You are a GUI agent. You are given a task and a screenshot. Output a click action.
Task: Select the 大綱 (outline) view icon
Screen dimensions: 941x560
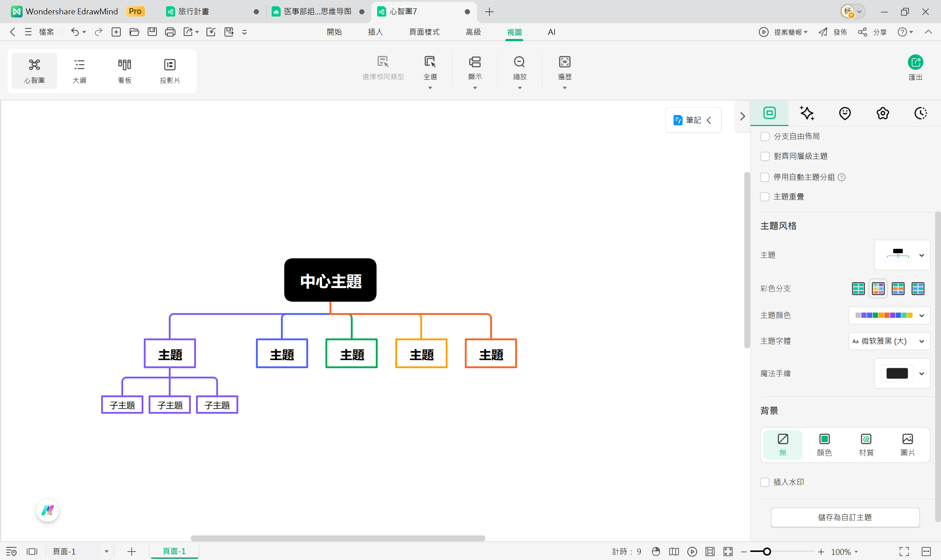[79, 71]
